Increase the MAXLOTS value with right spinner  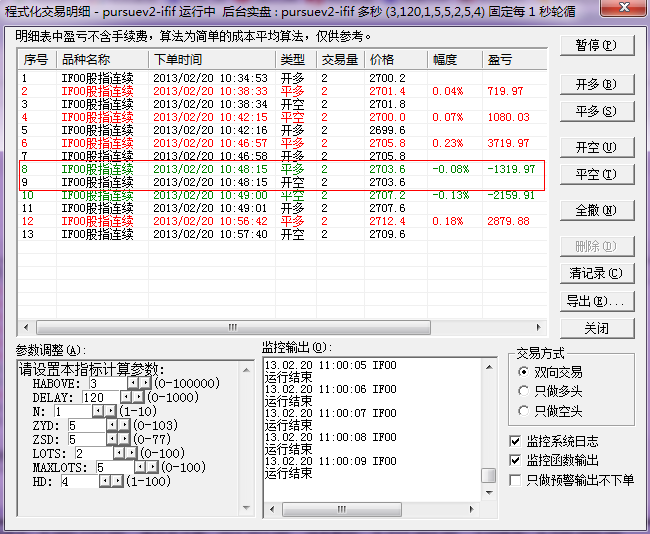pyautogui.click(x=152, y=467)
